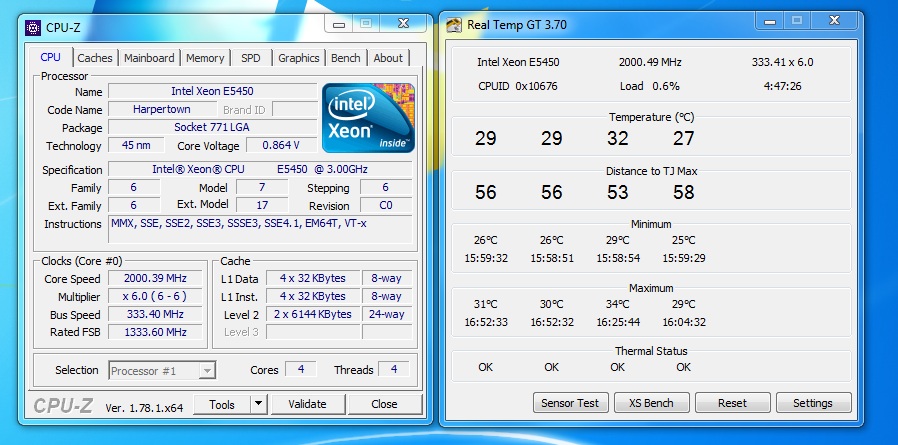898x445 pixels.
Task: Click the Real Temp title bar icon
Action: click(454, 25)
